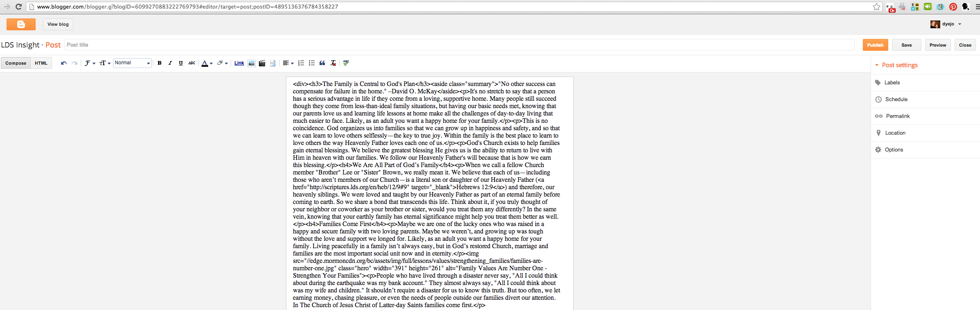Click into the Post title field

459,45
